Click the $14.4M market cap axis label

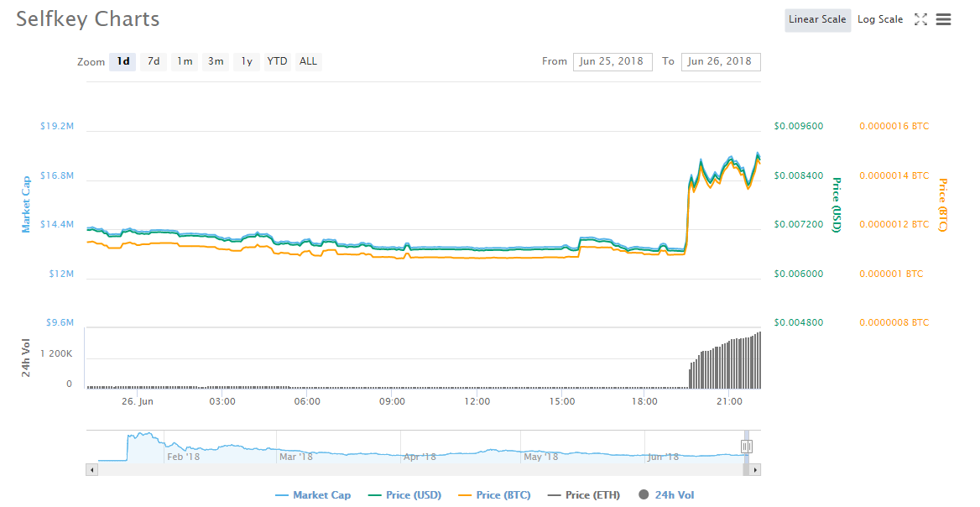57,224
